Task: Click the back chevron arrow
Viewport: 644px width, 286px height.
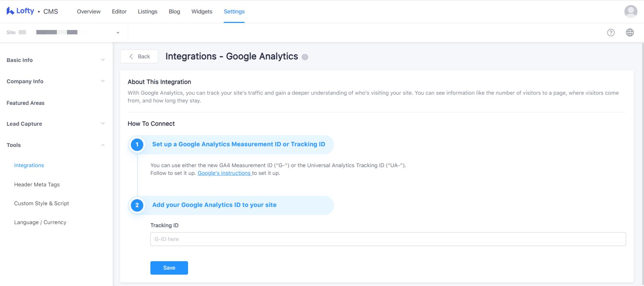Action: click(x=132, y=56)
